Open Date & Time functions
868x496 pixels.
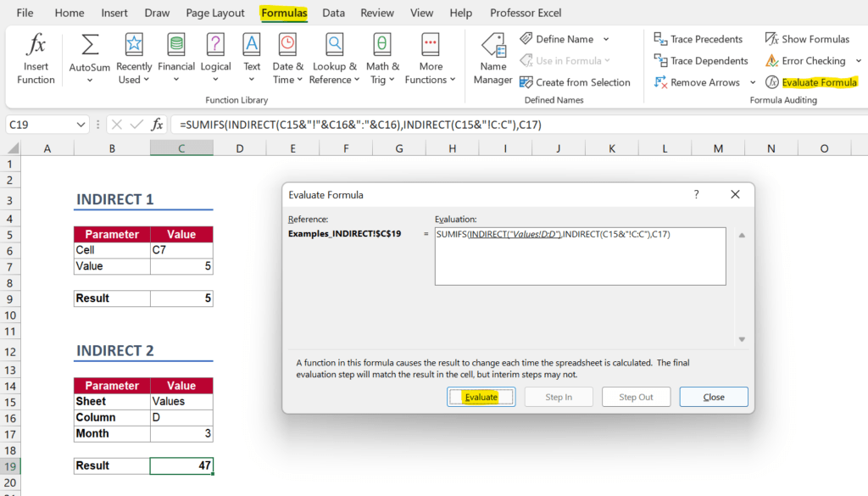click(288, 58)
